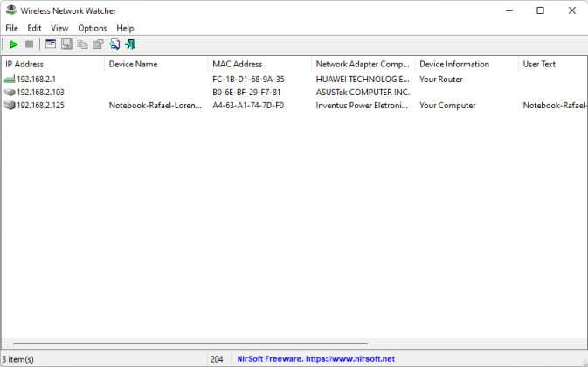This screenshot has height=367, width=588.
Task: Click the Wireless Network Watcher title bar icon
Action: click(11, 10)
